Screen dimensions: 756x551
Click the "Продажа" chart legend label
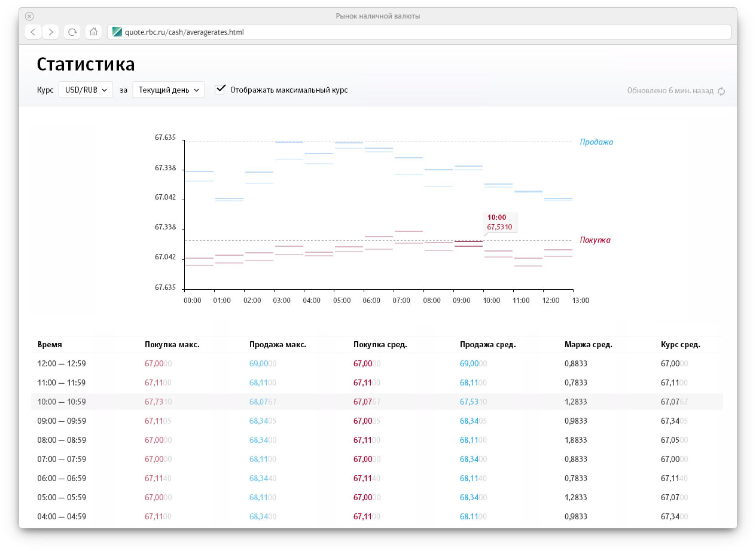596,142
